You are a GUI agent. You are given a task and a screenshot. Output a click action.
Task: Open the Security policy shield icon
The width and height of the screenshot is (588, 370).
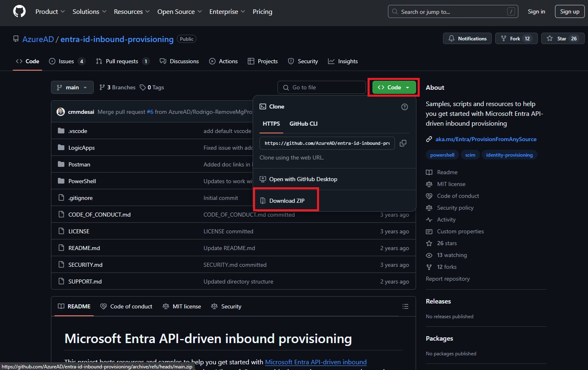pyautogui.click(x=429, y=208)
